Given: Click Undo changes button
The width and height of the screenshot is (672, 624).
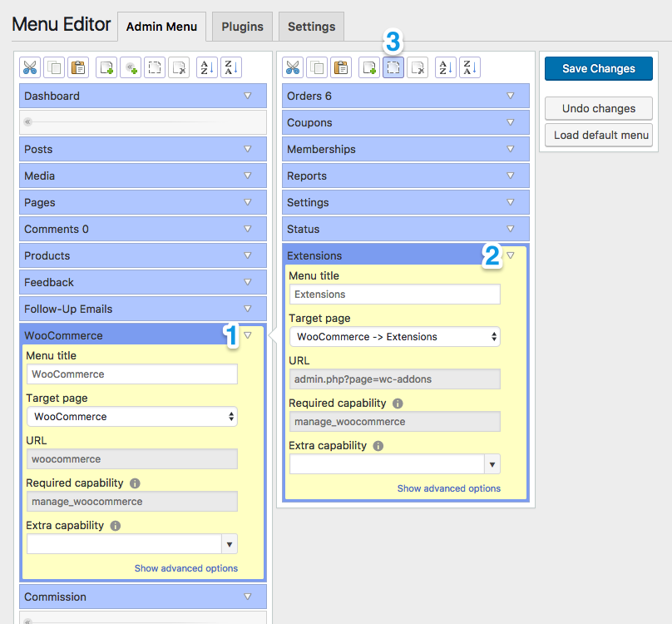Looking at the screenshot, I should click(x=599, y=108).
